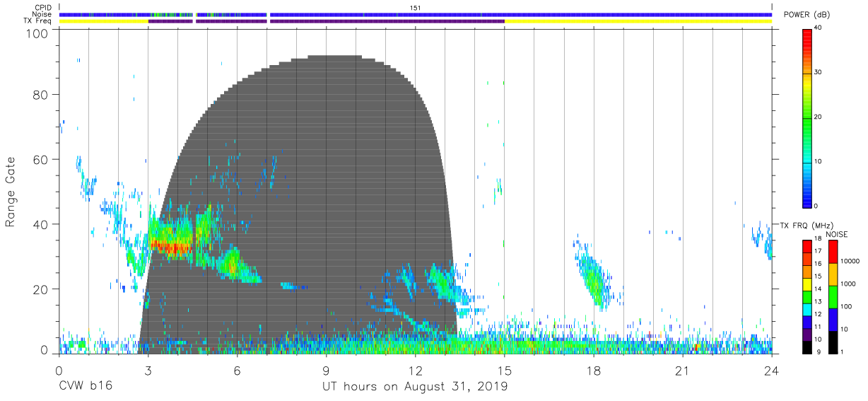Click the orange segment of the NOISE colorbar
Image resolution: width=868 pixels, height=401 pixels.
833,274
